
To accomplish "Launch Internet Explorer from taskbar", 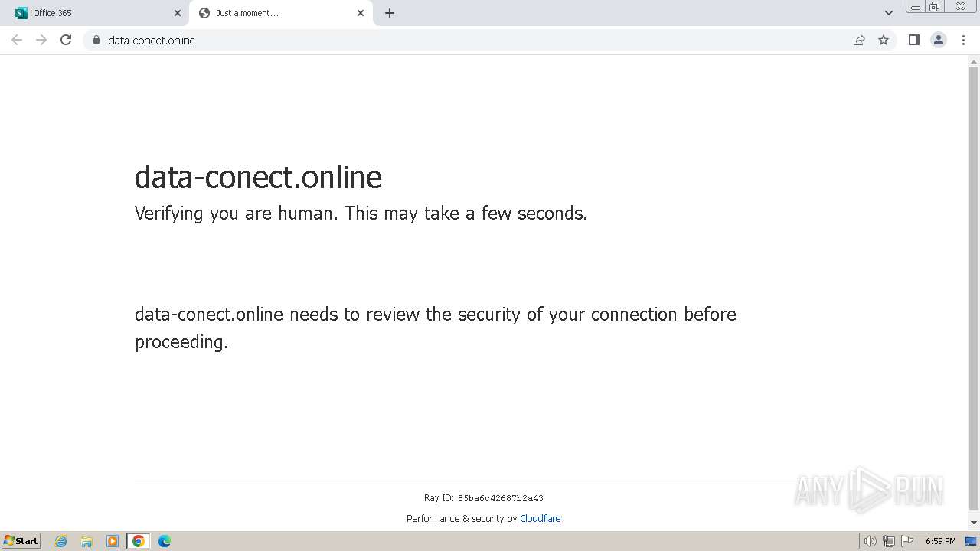I will (61, 541).
